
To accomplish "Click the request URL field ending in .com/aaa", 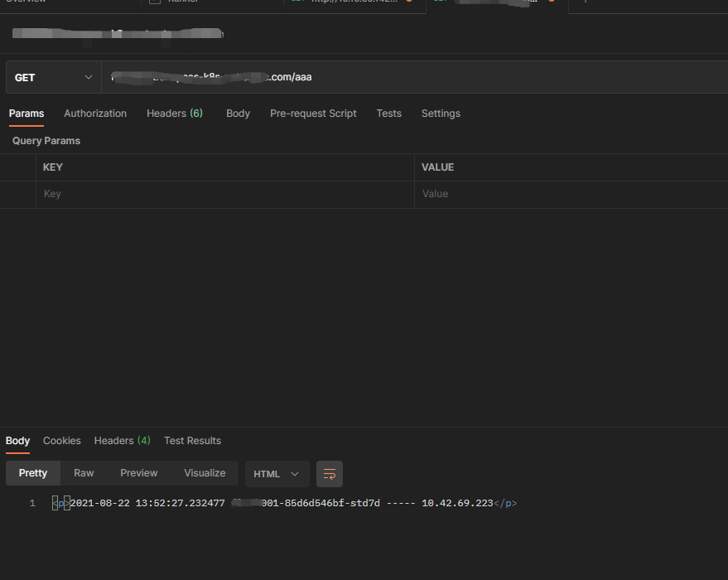I will tap(415, 77).
